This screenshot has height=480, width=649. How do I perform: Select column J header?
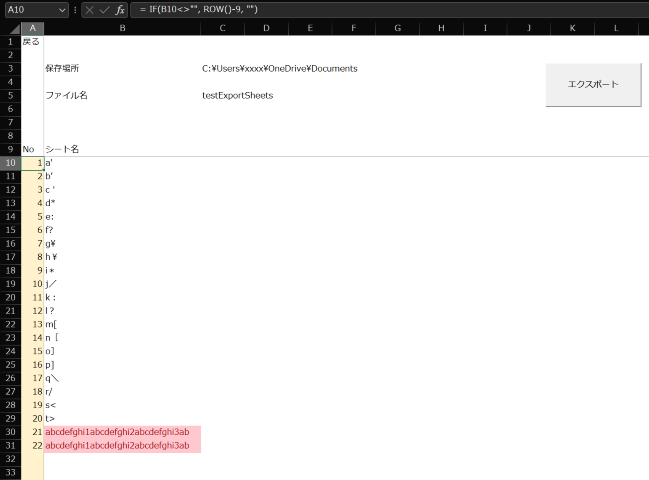tap(529, 29)
